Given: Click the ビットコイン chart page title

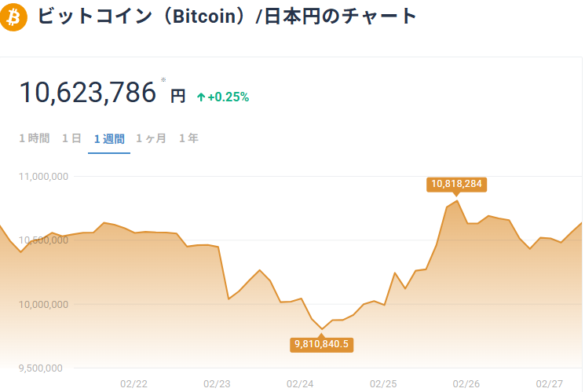Looking at the screenshot, I should (228, 16).
